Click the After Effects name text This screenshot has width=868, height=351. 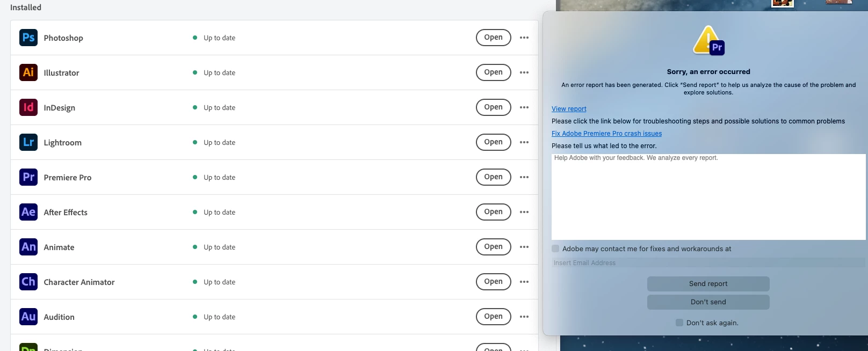pyautogui.click(x=66, y=213)
